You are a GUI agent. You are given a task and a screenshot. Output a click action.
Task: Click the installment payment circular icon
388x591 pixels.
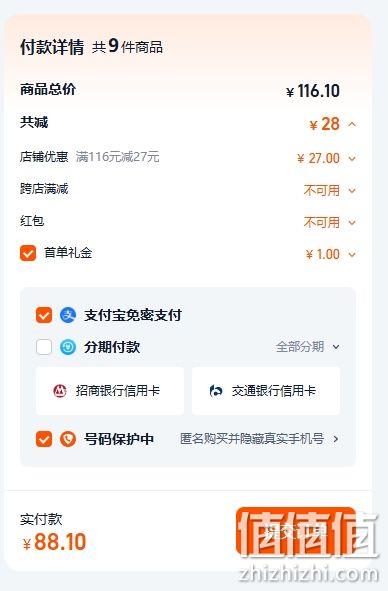pos(68,347)
